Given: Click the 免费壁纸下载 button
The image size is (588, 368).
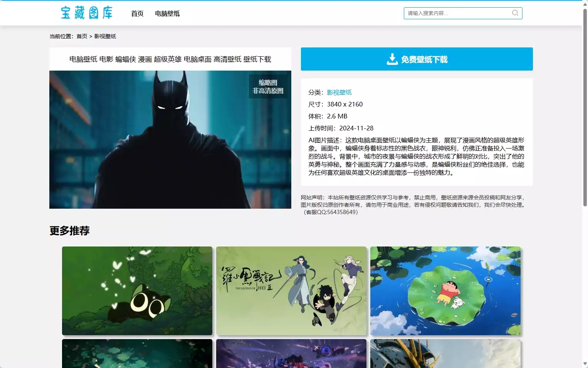Looking at the screenshot, I should pyautogui.click(x=417, y=59).
